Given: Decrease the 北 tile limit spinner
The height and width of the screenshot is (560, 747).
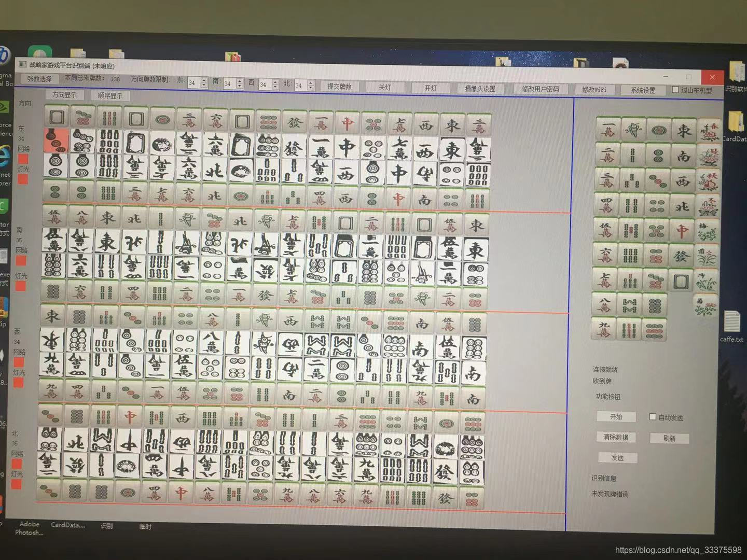Looking at the screenshot, I should pyautogui.click(x=311, y=88).
